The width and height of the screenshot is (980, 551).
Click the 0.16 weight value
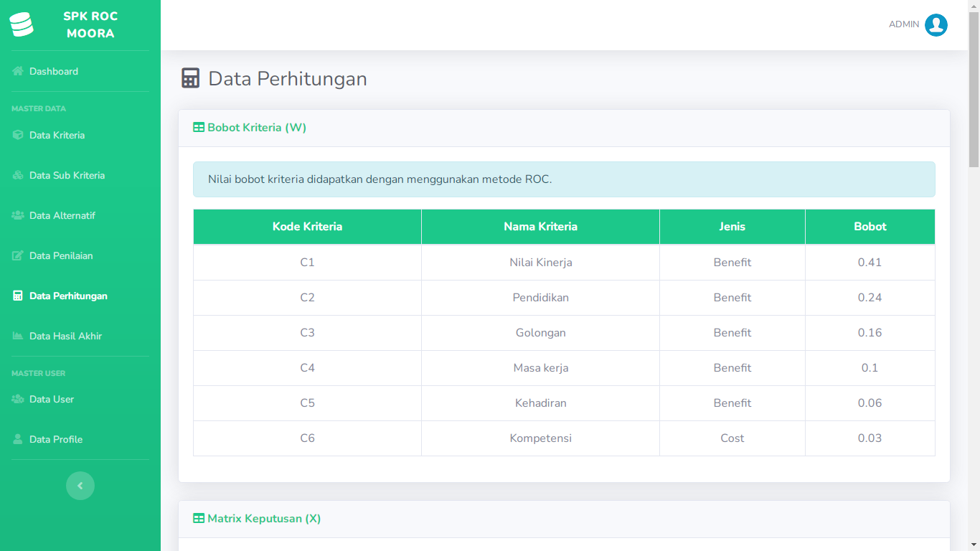870,333
